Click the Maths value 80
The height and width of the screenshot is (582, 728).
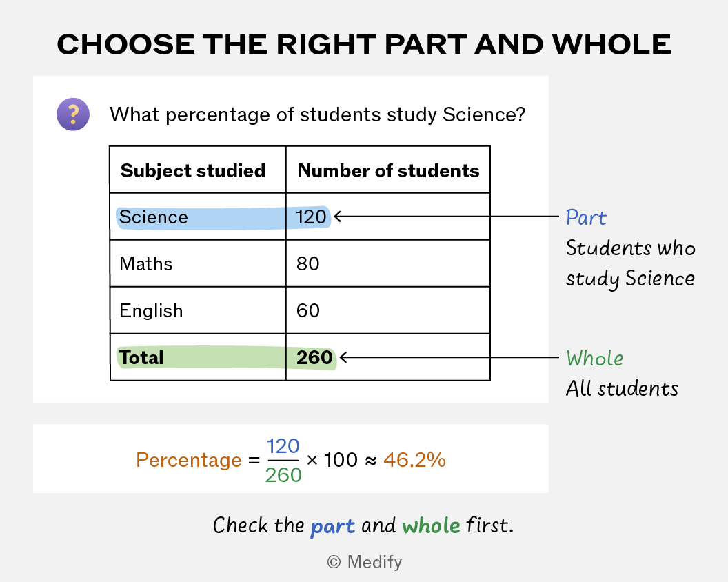tap(308, 264)
